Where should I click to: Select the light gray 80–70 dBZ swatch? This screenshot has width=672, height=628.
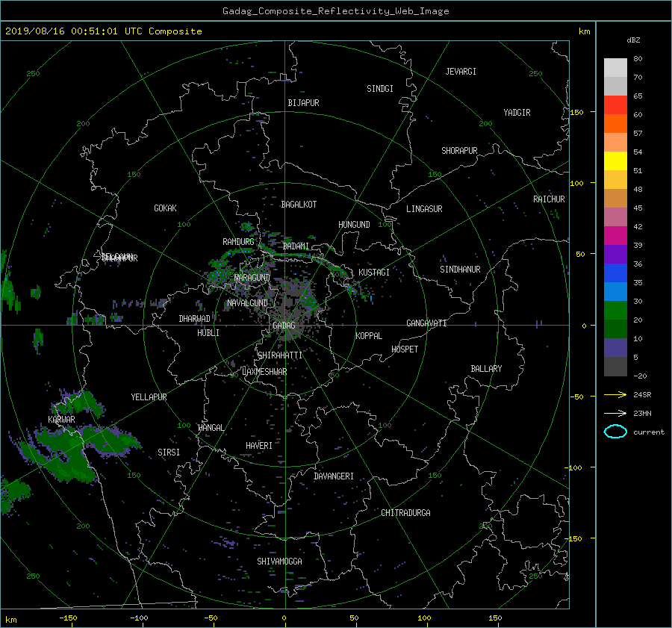pyautogui.click(x=615, y=68)
